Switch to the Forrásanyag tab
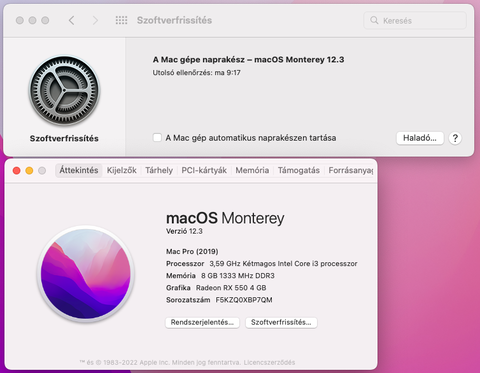 click(351, 170)
